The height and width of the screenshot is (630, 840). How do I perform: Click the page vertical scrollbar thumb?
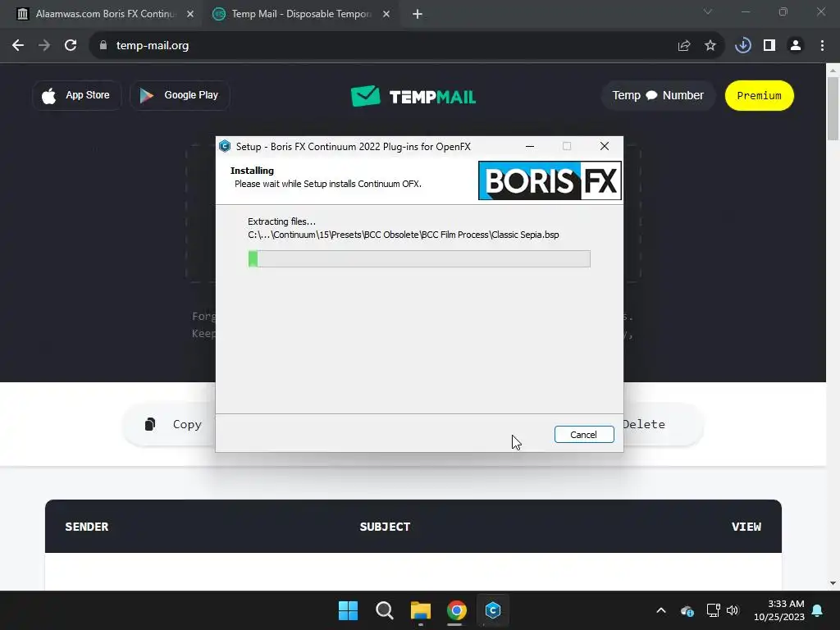click(833, 109)
